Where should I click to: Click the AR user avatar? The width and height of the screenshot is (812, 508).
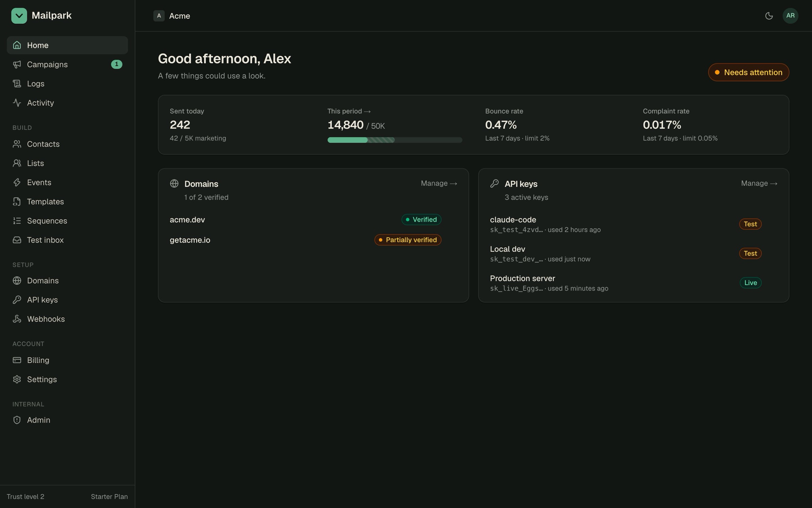(x=790, y=16)
